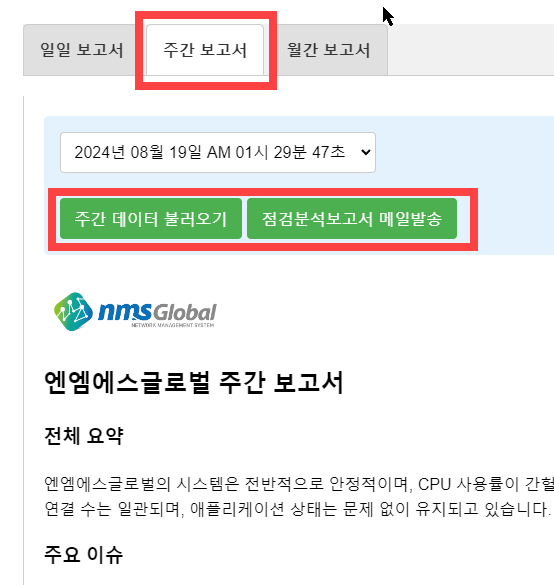Screen dimensions: 554x585
Task: Click the Network Management System tagline
Action: 172,325
